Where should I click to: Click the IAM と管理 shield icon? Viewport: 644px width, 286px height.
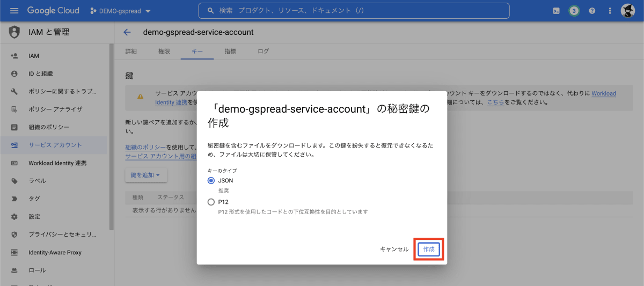tap(14, 32)
